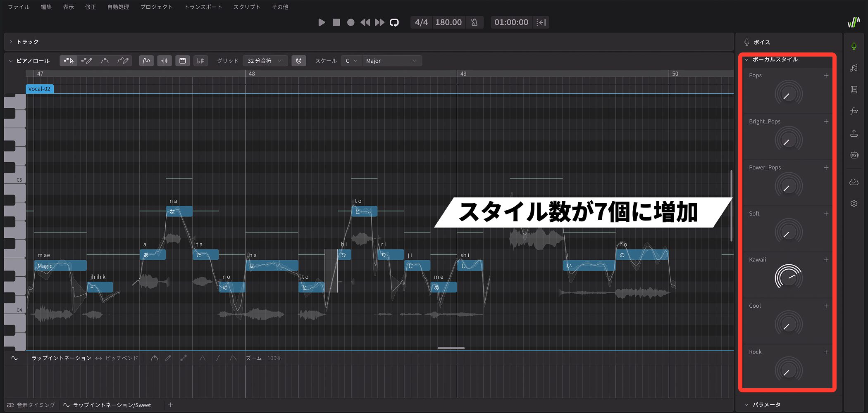Toggle the metronome button
868x413 pixels.
click(474, 22)
